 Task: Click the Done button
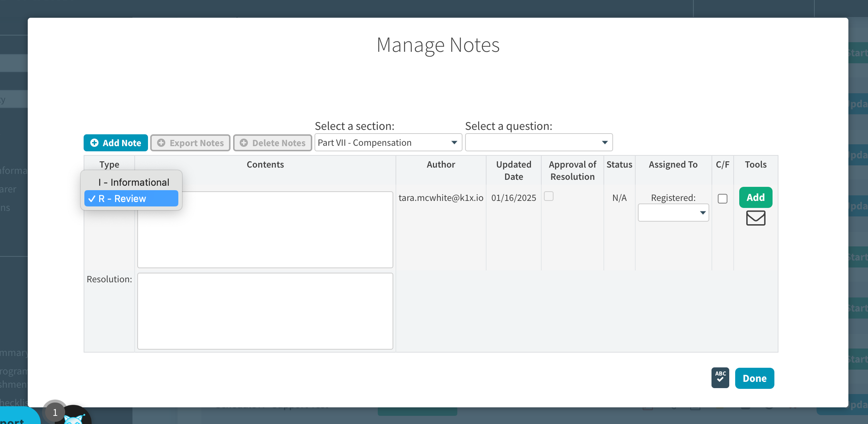(754, 378)
